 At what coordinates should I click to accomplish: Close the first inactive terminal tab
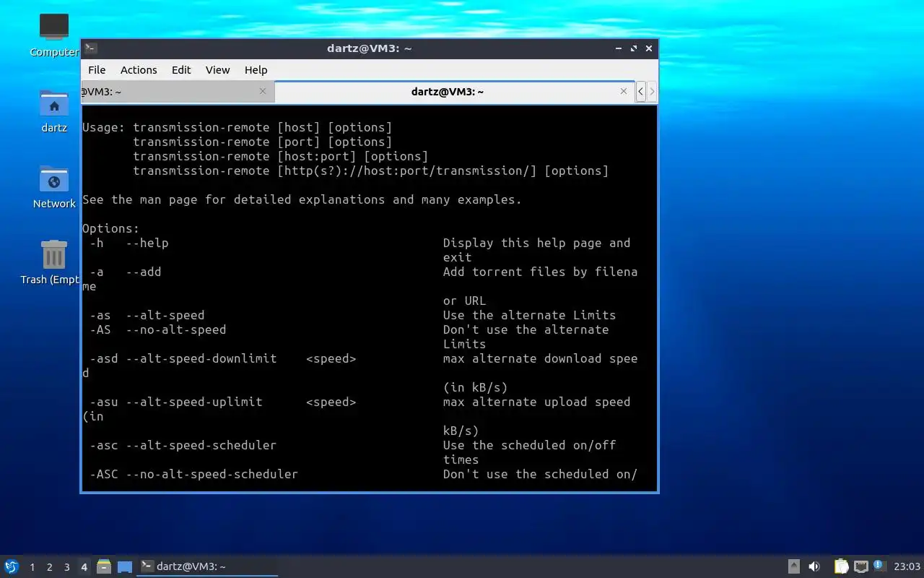(x=263, y=91)
